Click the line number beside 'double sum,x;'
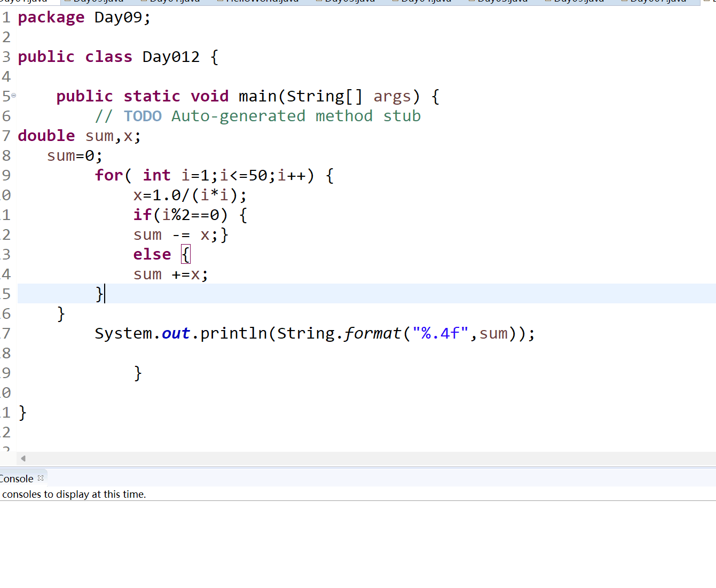 click(6, 136)
